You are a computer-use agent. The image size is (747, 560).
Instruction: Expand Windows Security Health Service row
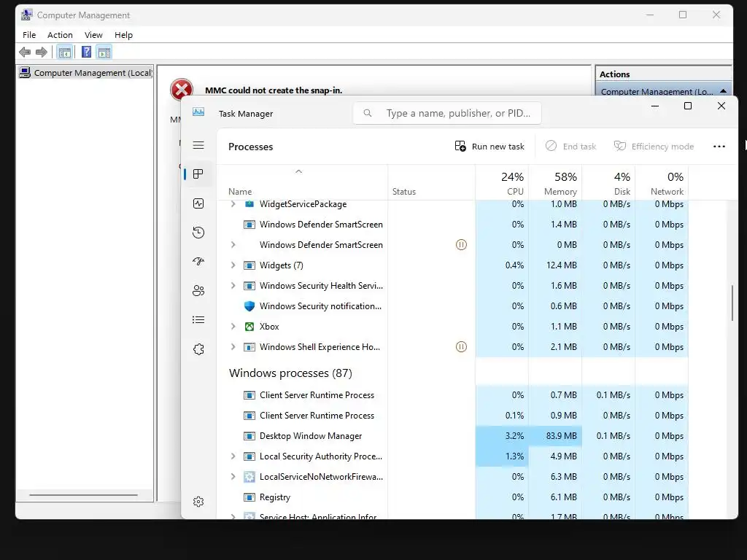(x=233, y=286)
